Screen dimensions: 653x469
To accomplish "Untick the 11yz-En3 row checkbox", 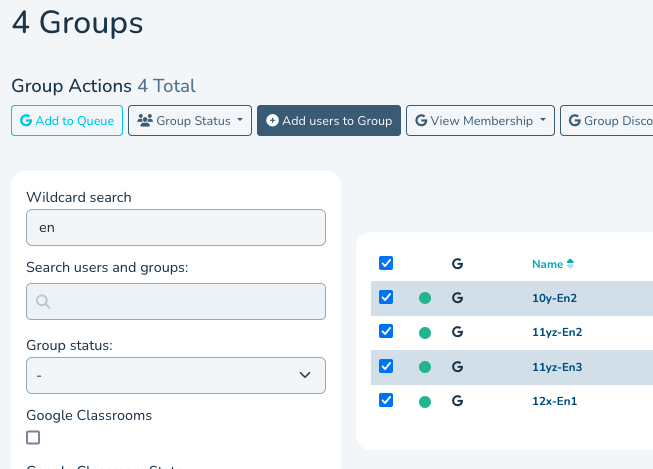I will point(386,366).
